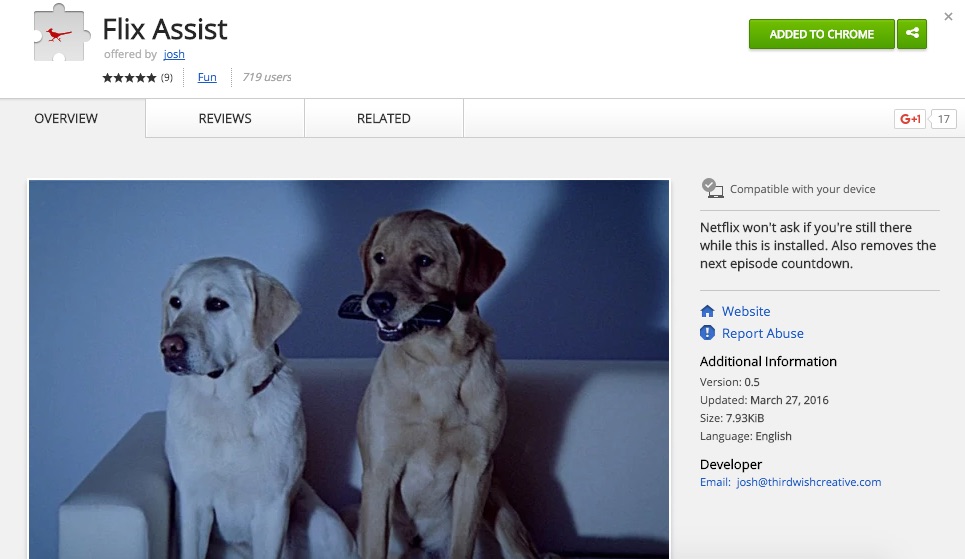The image size is (965, 559).
Task: Click the Added to Chrome button
Action: (x=822, y=34)
